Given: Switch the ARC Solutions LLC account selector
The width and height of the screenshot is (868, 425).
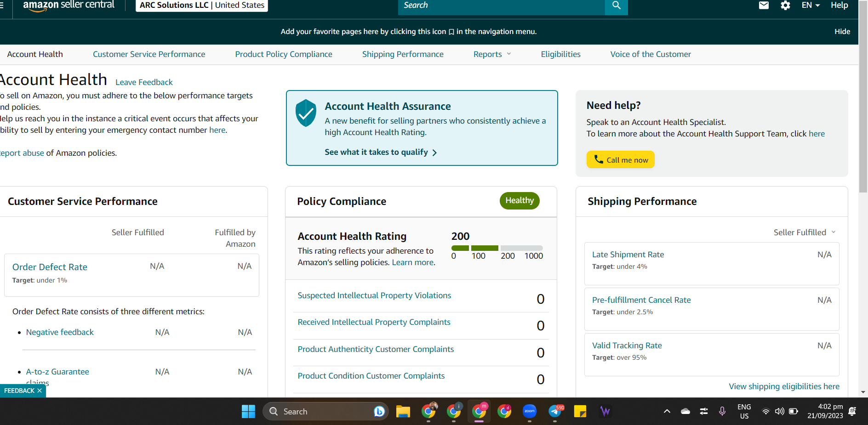Looking at the screenshot, I should [x=202, y=6].
